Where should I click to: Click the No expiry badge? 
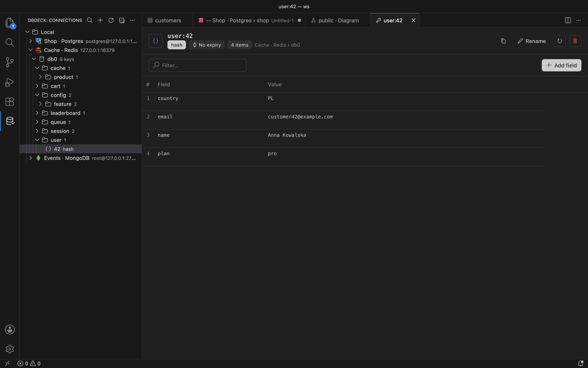(207, 45)
